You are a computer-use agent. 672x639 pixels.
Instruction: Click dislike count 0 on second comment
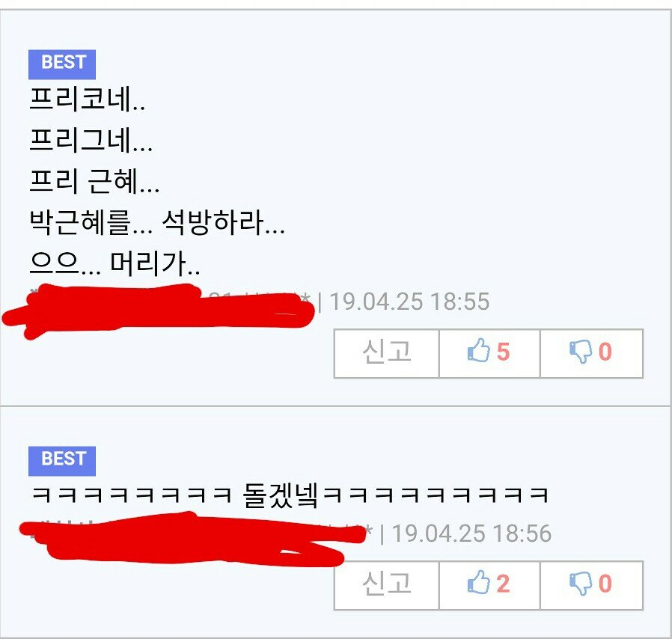coord(605,584)
